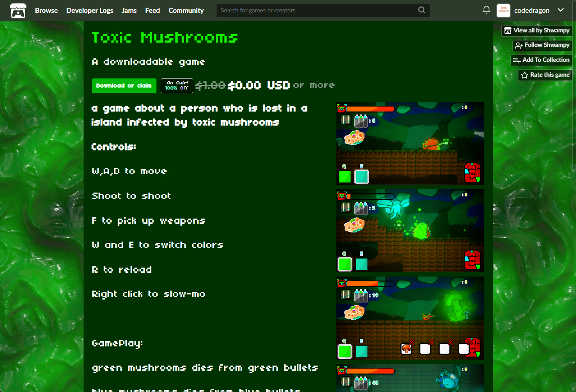Open the notifications bell

coord(486,10)
